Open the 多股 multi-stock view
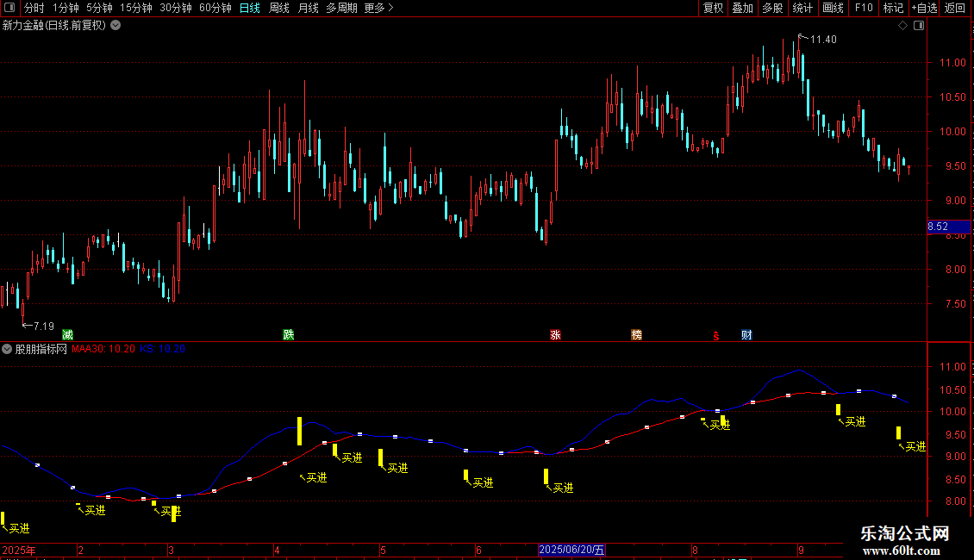Screen dimensions: 974x560 click(772, 8)
